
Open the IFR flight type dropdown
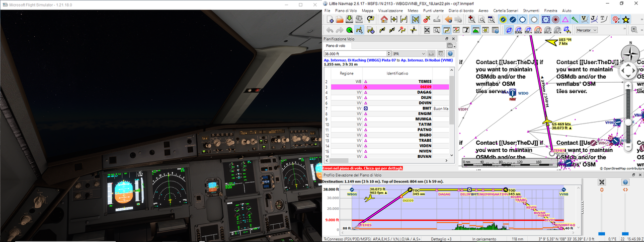409,53
